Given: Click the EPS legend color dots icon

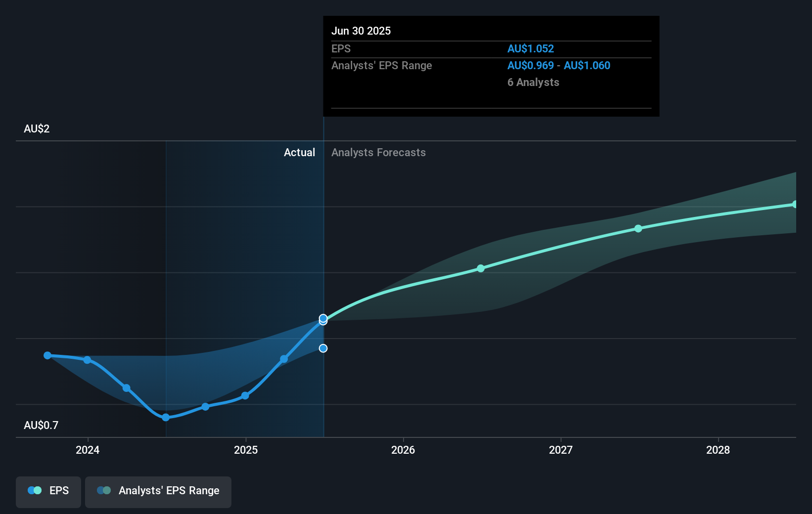Looking at the screenshot, I should 35,491.
